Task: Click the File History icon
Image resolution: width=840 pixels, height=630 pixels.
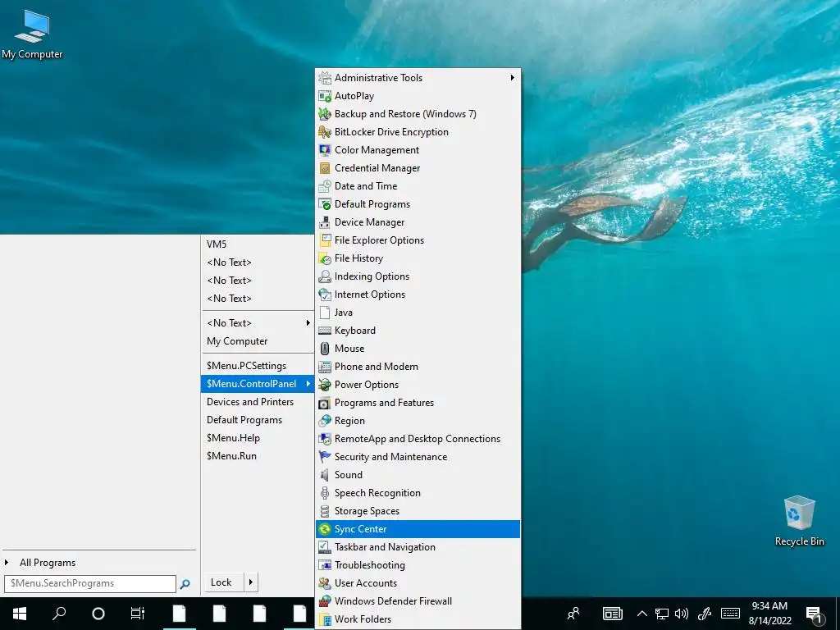Action: point(325,258)
